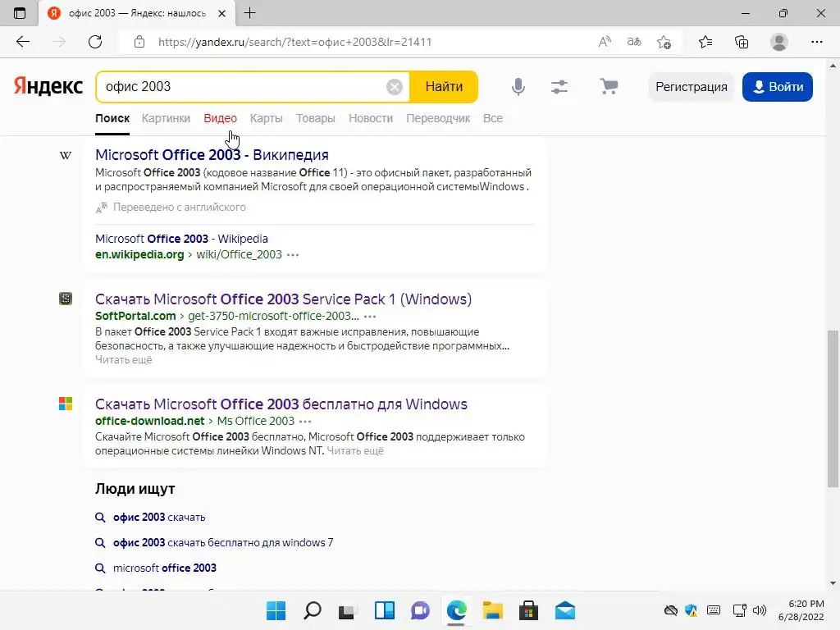Open the Favorites list icon
The width and height of the screenshot is (840, 630).
click(x=705, y=42)
